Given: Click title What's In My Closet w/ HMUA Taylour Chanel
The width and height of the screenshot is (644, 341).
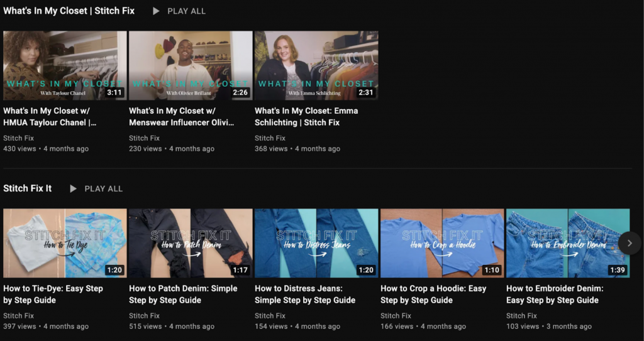Looking at the screenshot, I should [x=50, y=117].
